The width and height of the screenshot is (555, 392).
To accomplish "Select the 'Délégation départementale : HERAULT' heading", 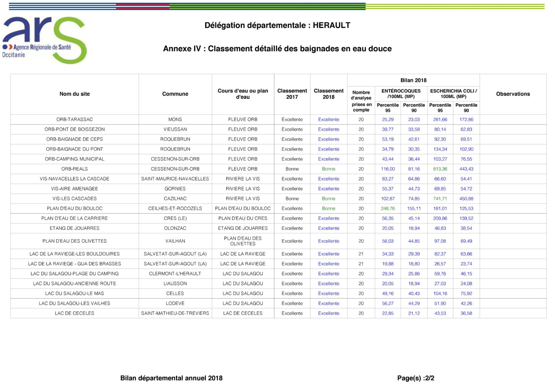I will tap(277, 26).
